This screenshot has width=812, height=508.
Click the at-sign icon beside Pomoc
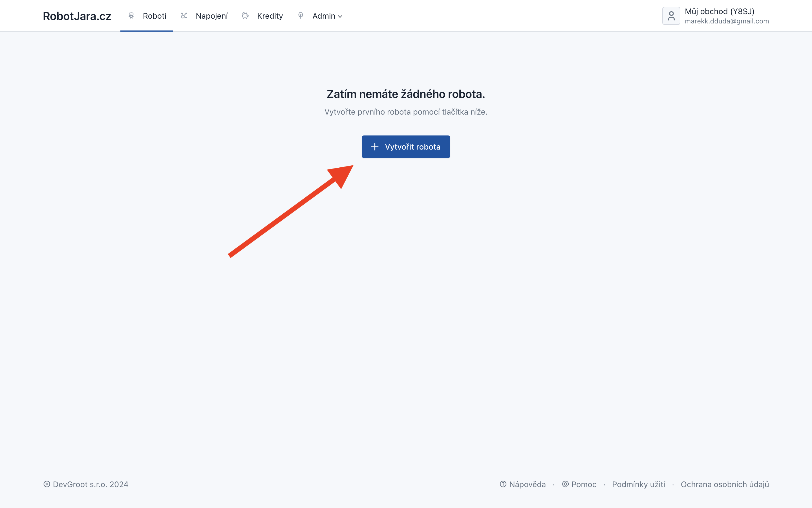(x=565, y=484)
